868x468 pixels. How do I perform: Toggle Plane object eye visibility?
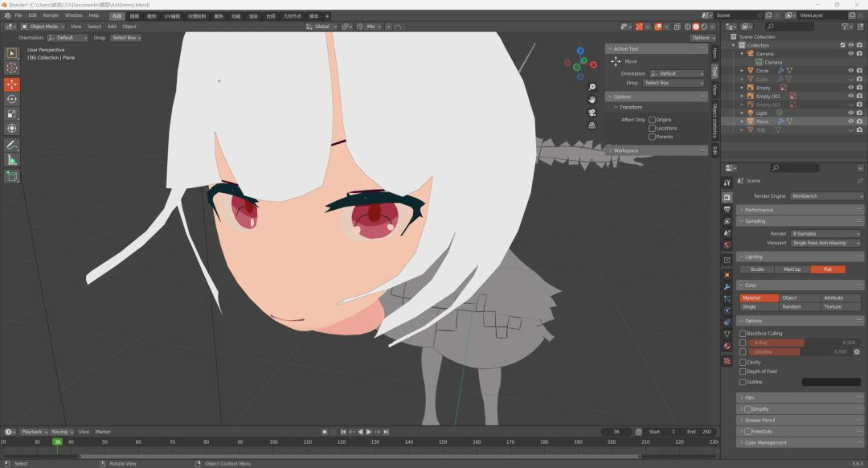[851, 121]
